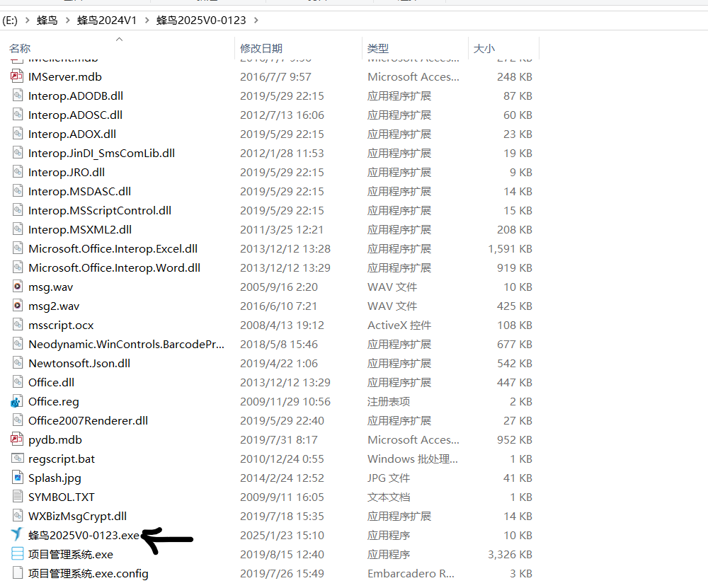
Task: Click the 蜂鸟2025V0-0123.exe application icon
Action: [17, 535]
